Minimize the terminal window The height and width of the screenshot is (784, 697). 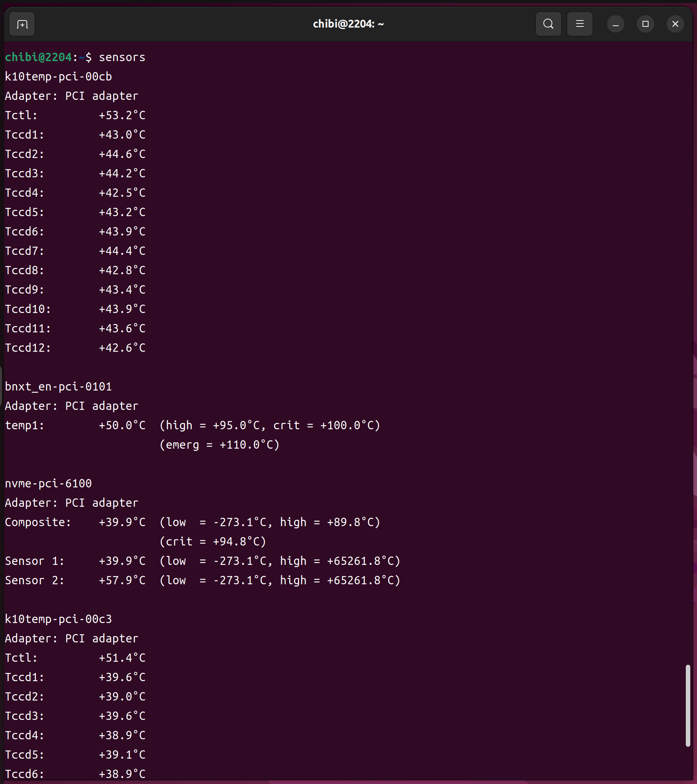pyautogui.click(x=615, y=24)
